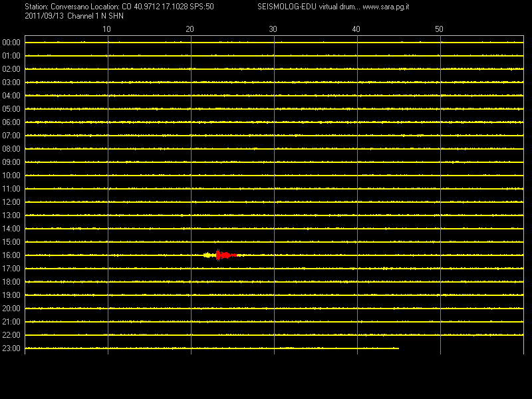The width and height of the screenshot is (532, 399).
Task: Click the 08:00 hour label
Action: (x=11, y=149)
